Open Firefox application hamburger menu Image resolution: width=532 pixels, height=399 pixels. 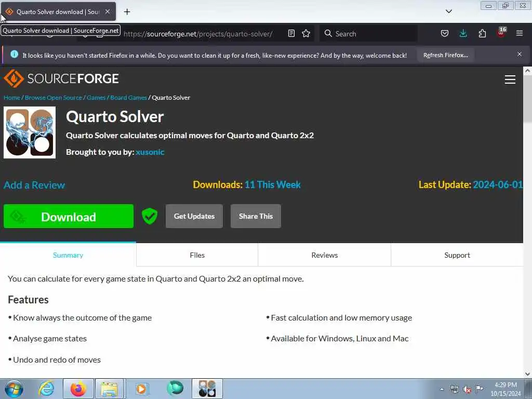click(x=520, y=34)
